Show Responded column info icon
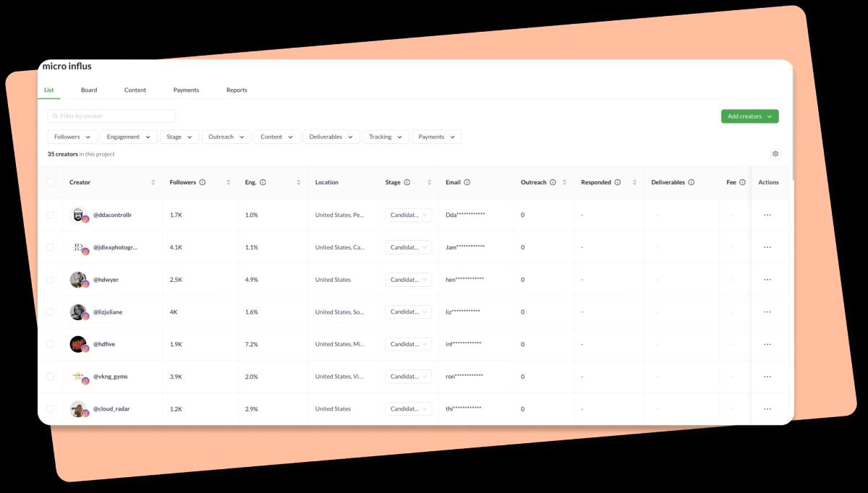The image size is (868, 493). pos(618,182)
